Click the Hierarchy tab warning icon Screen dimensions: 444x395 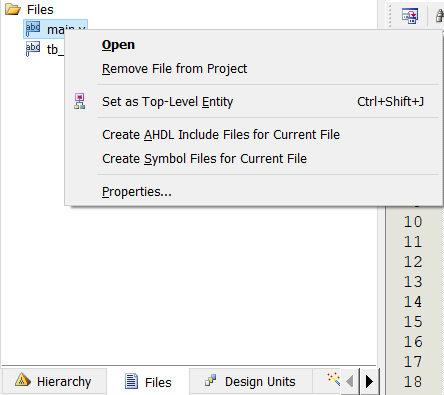tap(23, 380)
